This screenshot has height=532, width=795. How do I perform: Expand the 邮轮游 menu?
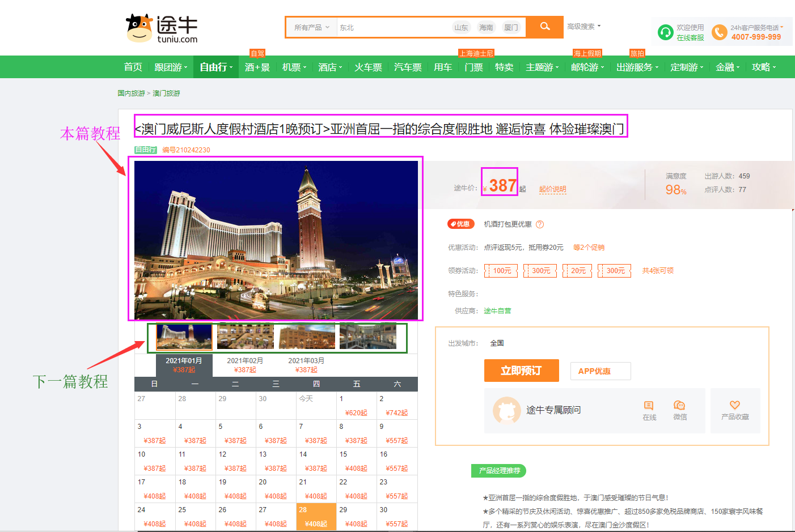coord(587,67)
